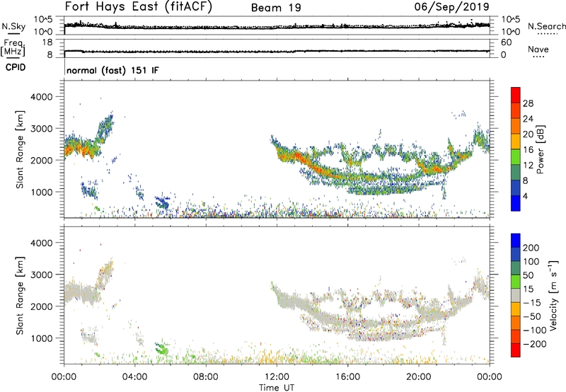This screenshot has height=392, width=566.
Task: Pick the grey middle segment of Velocity colorbar
Action: pyautogui.click(x=516, y=295)
